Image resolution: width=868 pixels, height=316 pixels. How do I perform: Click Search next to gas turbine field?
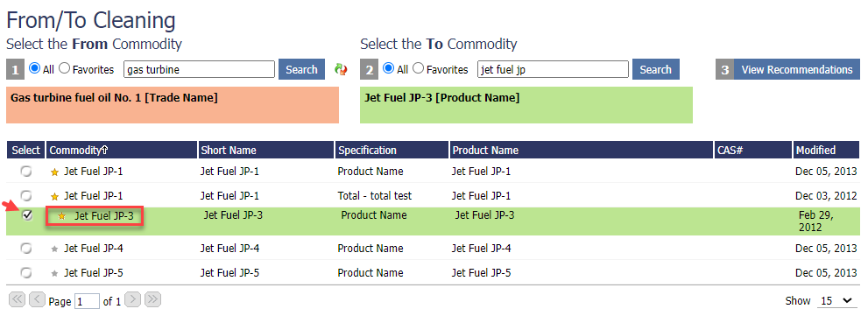pos(301,70)
